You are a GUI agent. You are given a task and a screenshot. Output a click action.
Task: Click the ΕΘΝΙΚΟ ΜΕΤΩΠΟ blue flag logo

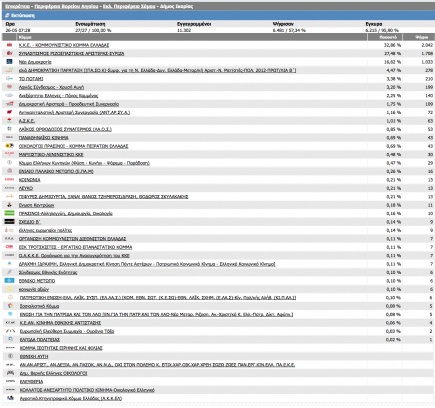[9, 281]
